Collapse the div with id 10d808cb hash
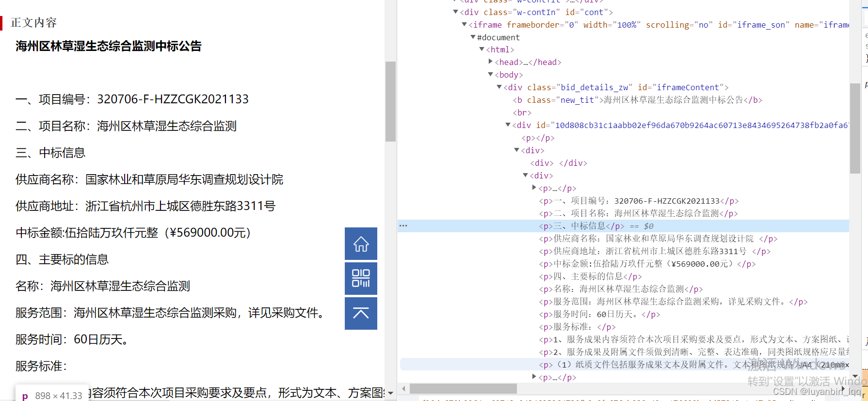Image resolution: width=868 pixels, height=401 pixels. click(x=508, y=125)
